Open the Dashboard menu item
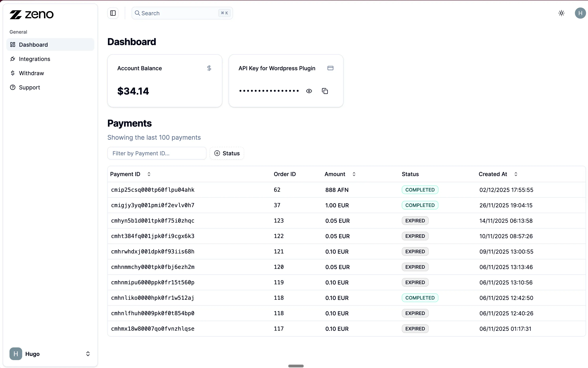Image resolution: width=588 pixels, height=368 pixels. 50,45
